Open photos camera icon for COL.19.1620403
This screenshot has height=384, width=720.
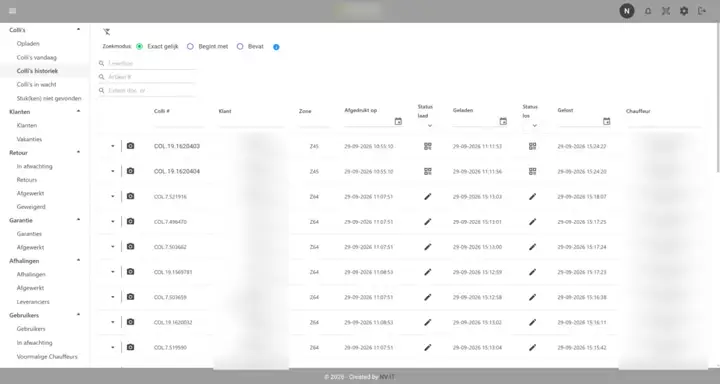(130, 146)
